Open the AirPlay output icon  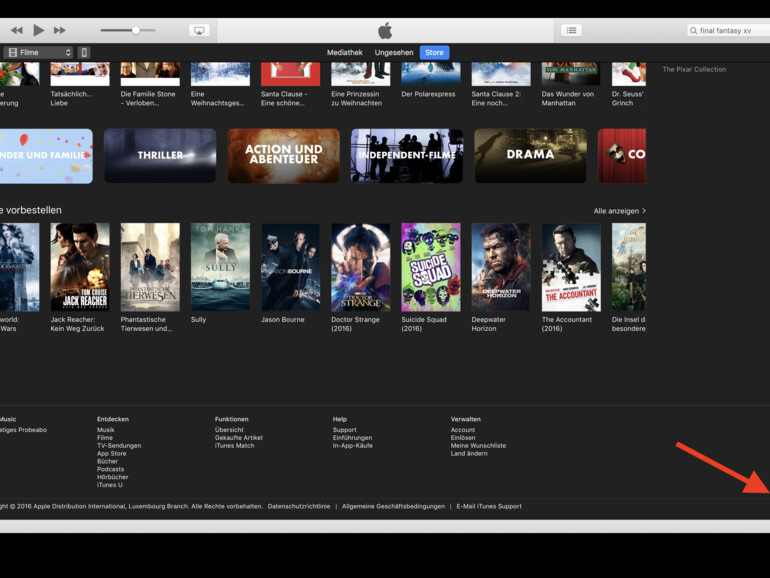199,30
